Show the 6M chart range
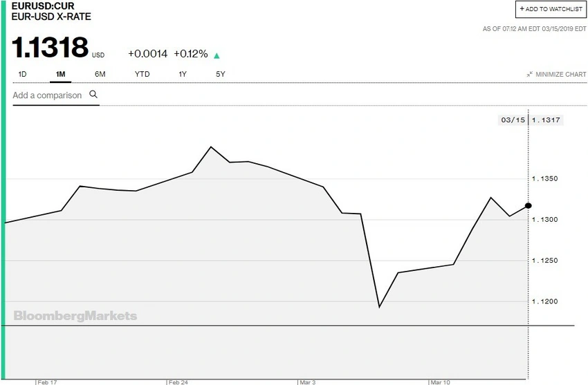Image resolution: width=588 pixels, height=385 pixels. [100, 74]
